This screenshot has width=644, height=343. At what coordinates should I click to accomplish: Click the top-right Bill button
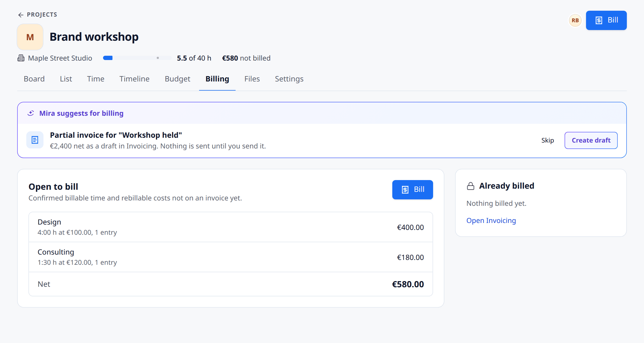coord(606,20)
